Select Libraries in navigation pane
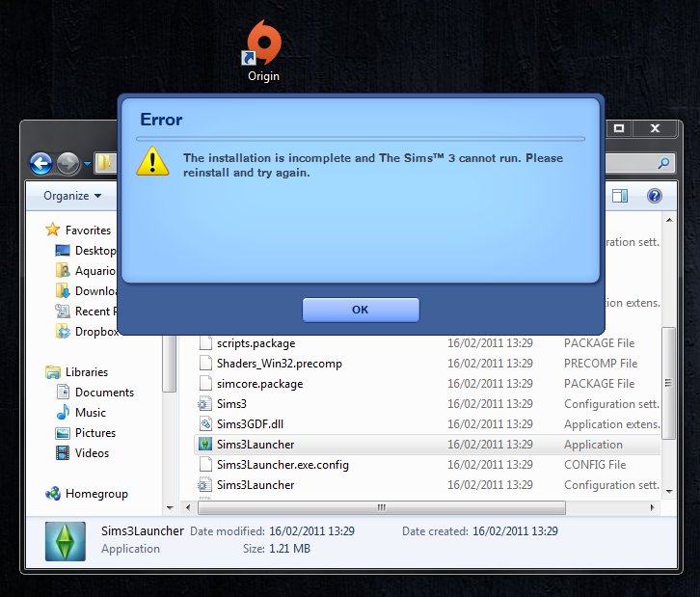Image resolution: width=700 pixels, height=597 pixels. [x=87, y=372]
